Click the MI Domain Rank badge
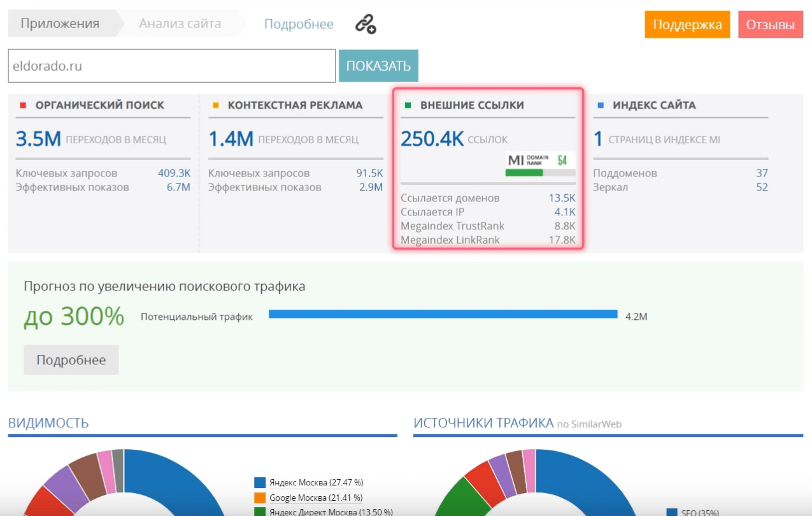The height and width of the screenshot is (516, 812). [540, 164]
